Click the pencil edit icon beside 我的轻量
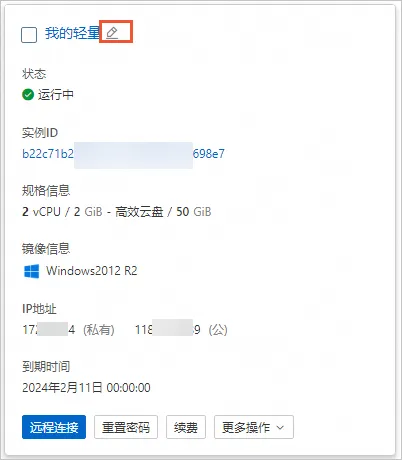Image resolution: width=402 pixels, height=460 pixels. (x=112, y=33)
